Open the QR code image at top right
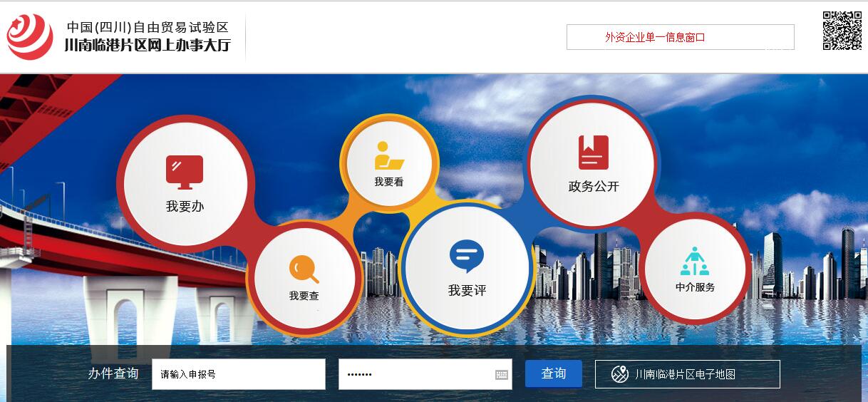This screenshot has height=402, width=868. (842, 31)
